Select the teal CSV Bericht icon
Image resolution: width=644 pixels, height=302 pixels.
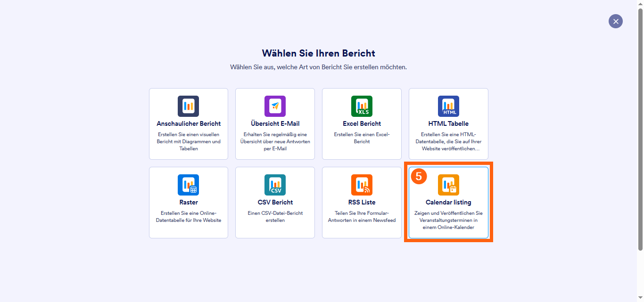(275, 185)
